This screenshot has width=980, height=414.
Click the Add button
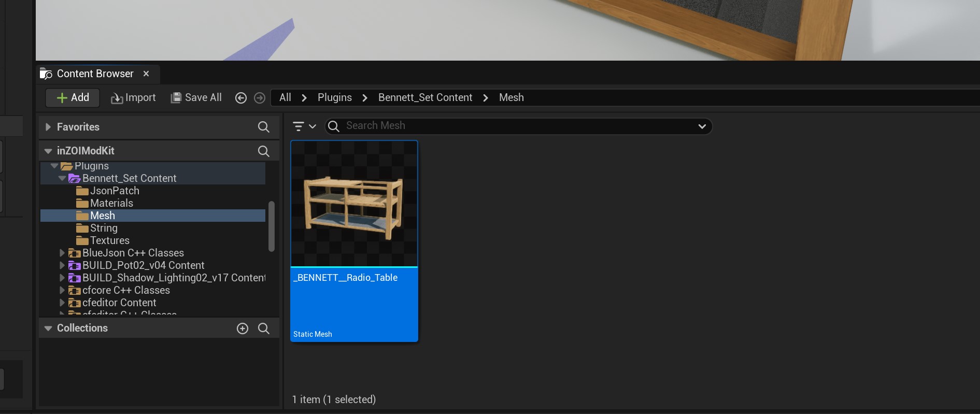click(73, 97)
